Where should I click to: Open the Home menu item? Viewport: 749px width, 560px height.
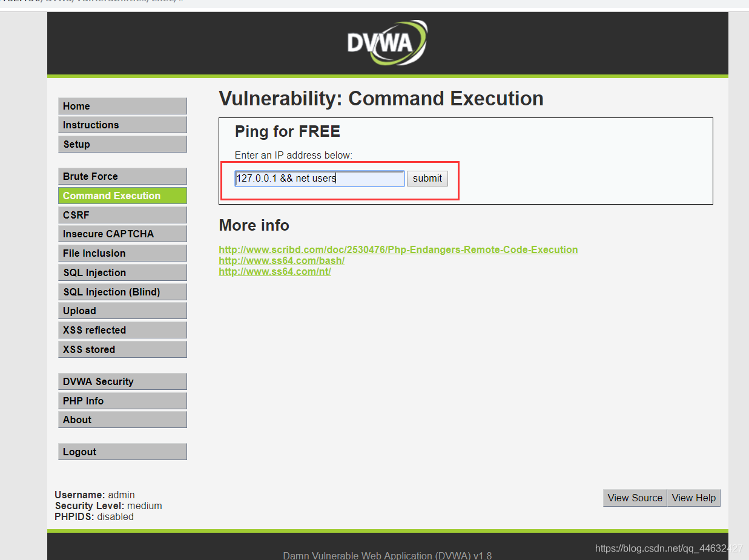[122, 106]
